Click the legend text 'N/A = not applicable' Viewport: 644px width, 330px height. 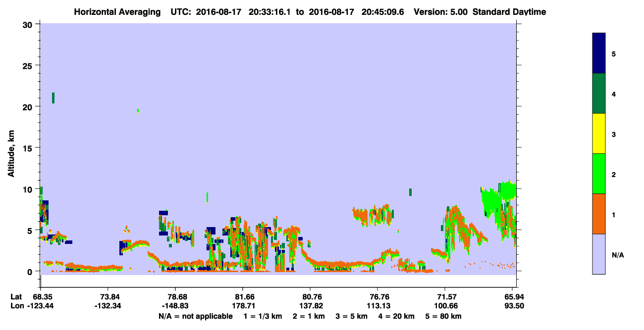(196, 316)
